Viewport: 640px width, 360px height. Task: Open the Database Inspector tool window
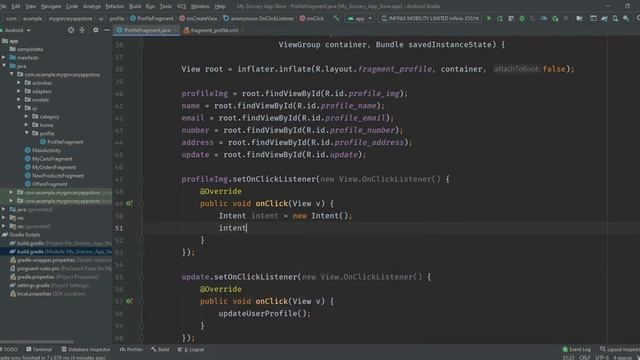pos(86,349)
